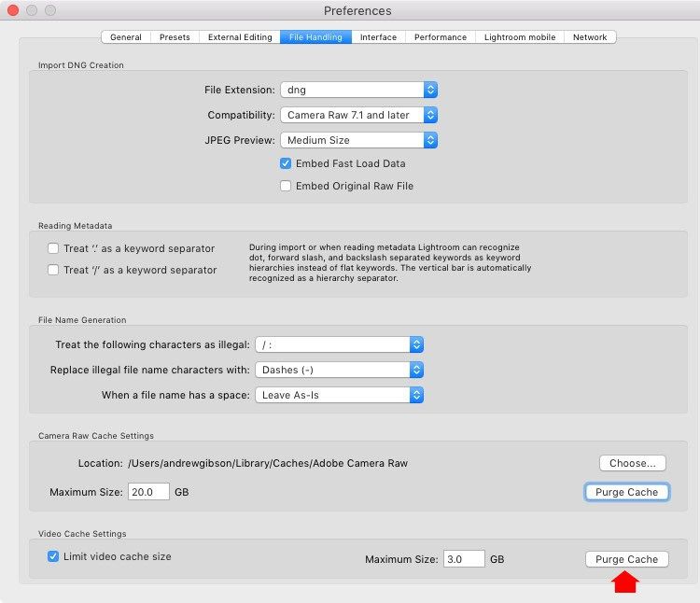This screenshot has height=603, width=700.
Task: Expand the File Extension dropdown
Action: tap(358, 91)
